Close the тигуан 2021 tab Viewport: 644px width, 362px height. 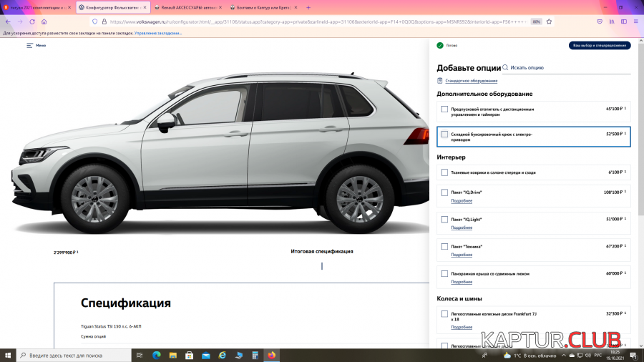point(69,7)
